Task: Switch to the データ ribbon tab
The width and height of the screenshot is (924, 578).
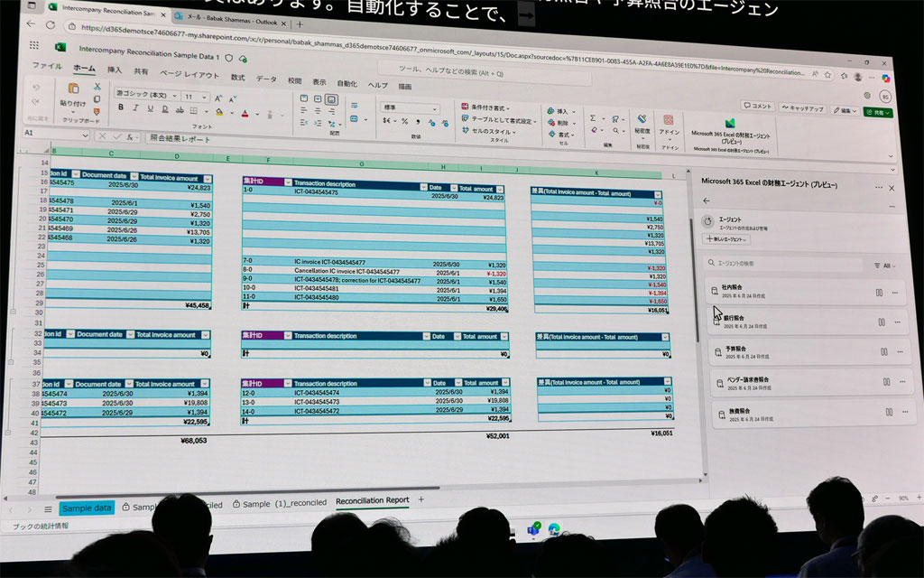Action: [266, 79]
